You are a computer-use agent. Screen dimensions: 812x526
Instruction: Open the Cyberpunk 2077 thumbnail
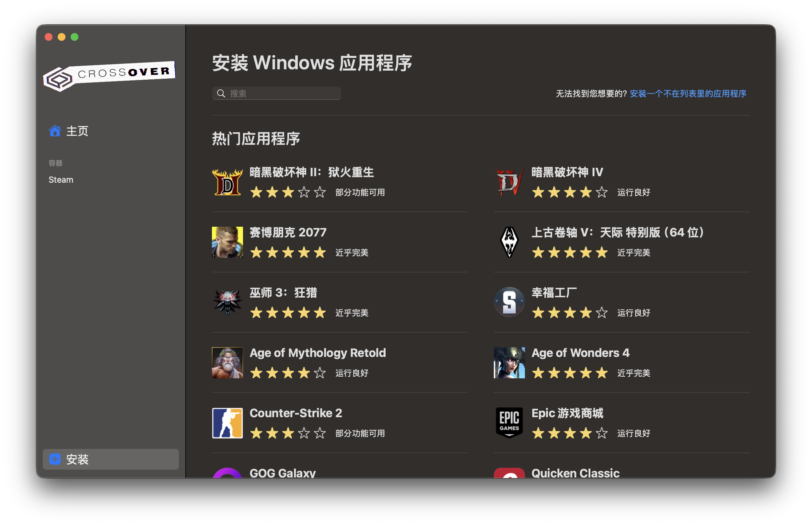point(227,242)
